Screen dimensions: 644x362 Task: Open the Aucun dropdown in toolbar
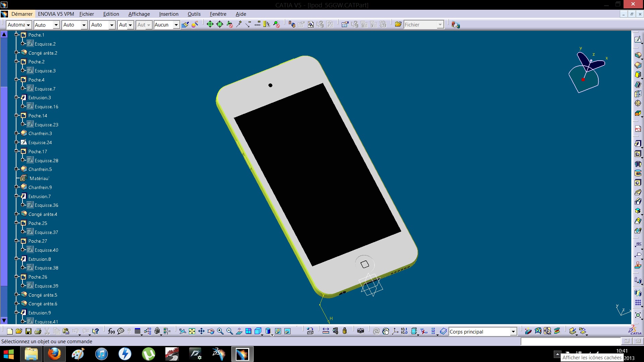(x=176, y=25)
